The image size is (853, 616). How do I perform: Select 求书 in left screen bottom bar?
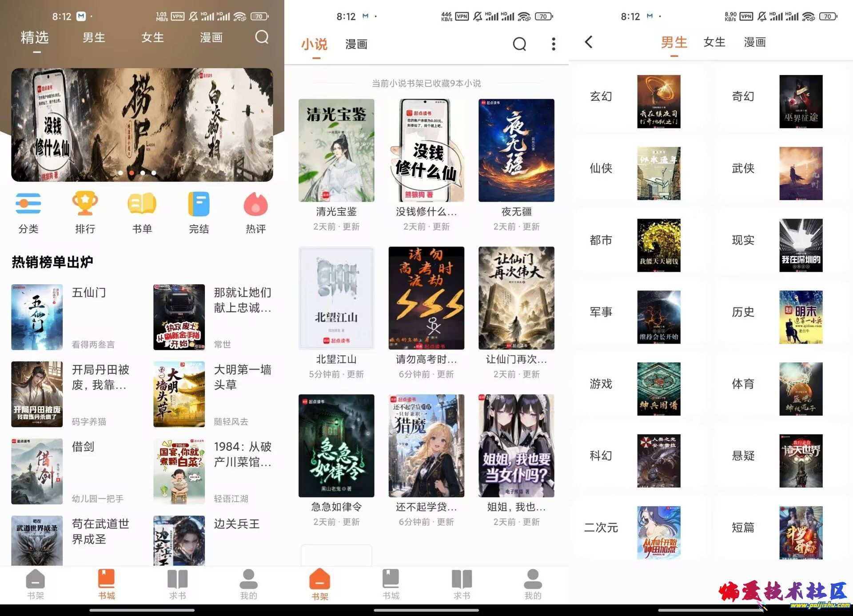click(178, 584)
